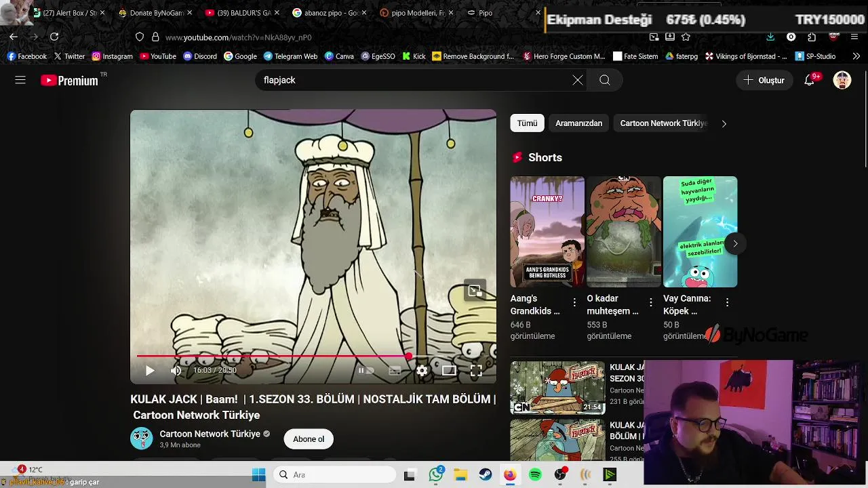Screen dimensions: 868x488
Task: Switch to the abanoz pipo Google tab
Action: point(331,13)
